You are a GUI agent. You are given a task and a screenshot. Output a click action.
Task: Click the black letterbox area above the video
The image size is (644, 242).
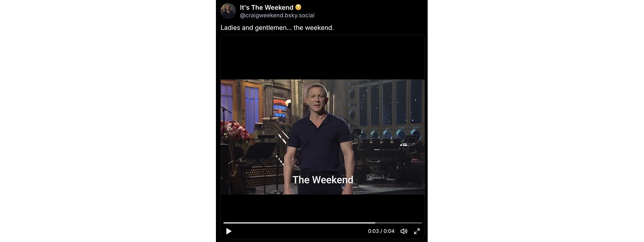[x=322, y=57]
